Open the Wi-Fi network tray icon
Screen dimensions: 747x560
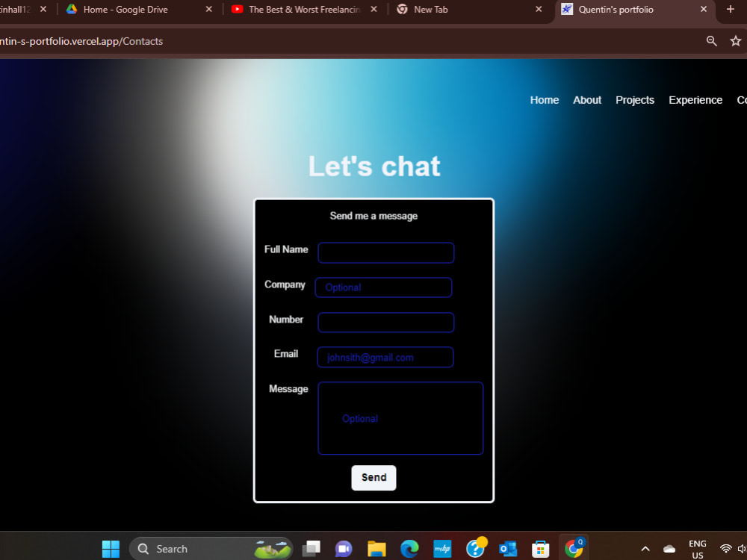pos(725,549)
